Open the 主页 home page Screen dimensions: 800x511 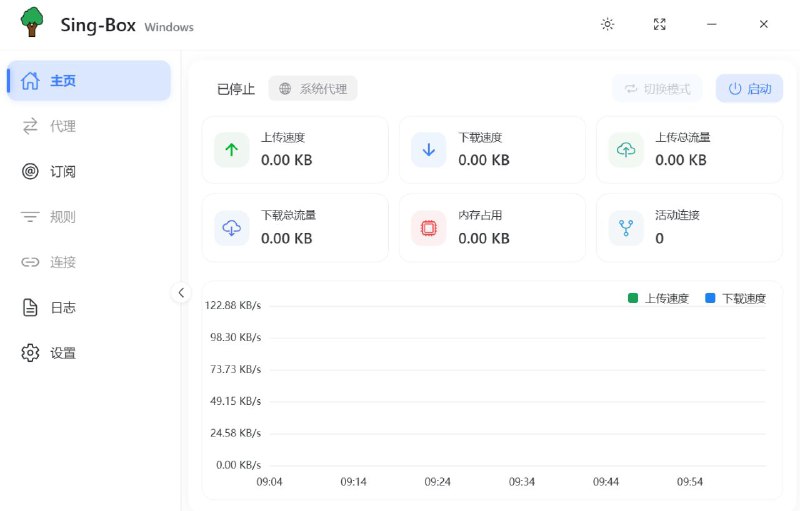pyautogui.click(x=88, y=81)
